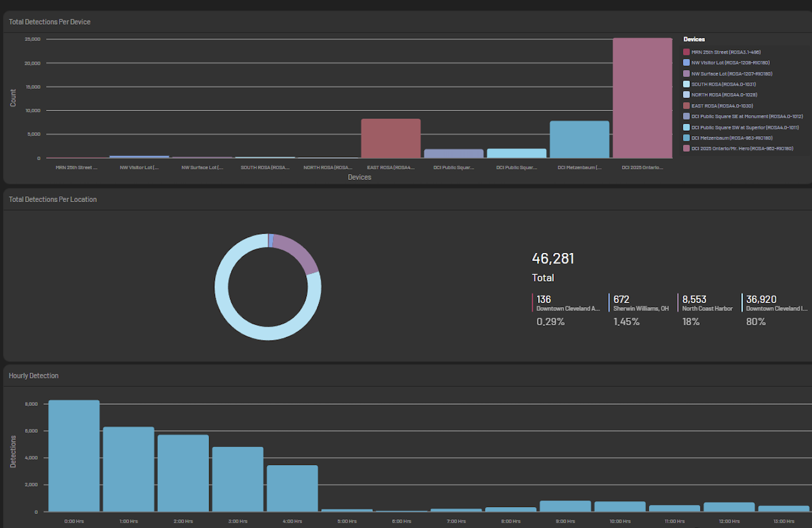Image resolution: width=812 pixels, height=528 pixels.
Task: Click the 0.29% percentage value
Action: pyautogui.click(x=550, y=322)
